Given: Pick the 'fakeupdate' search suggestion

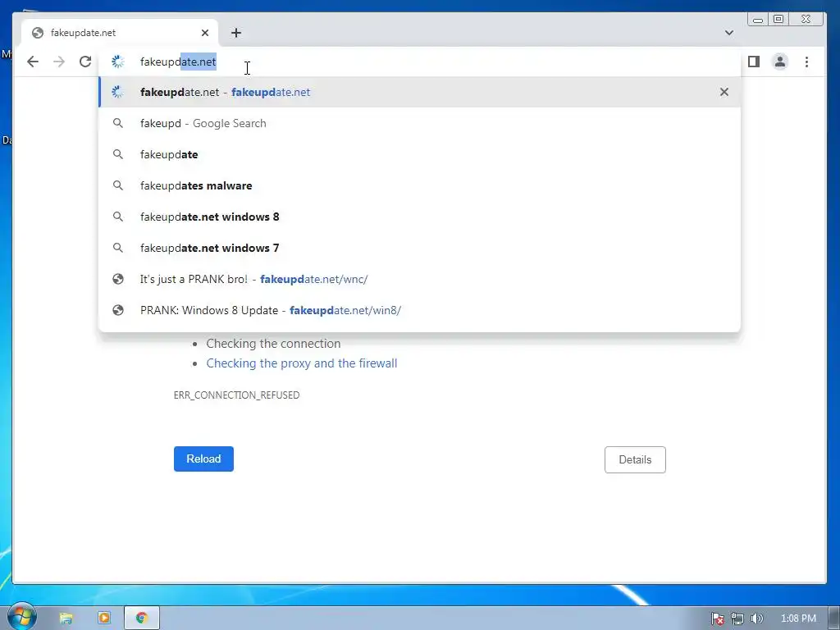Looking at the screenshot, I should tap(419, 154).
